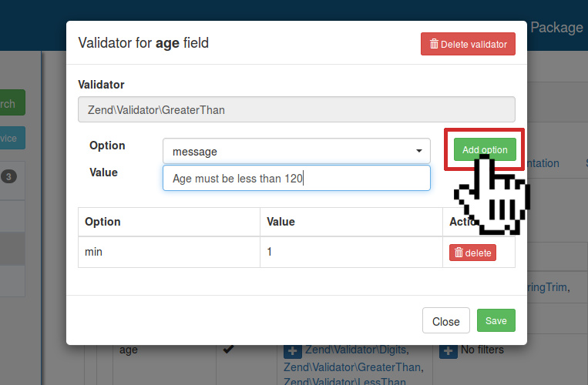Close the validator dialog
The height and width of the screenshot is (385, 588).
point(445,321)
